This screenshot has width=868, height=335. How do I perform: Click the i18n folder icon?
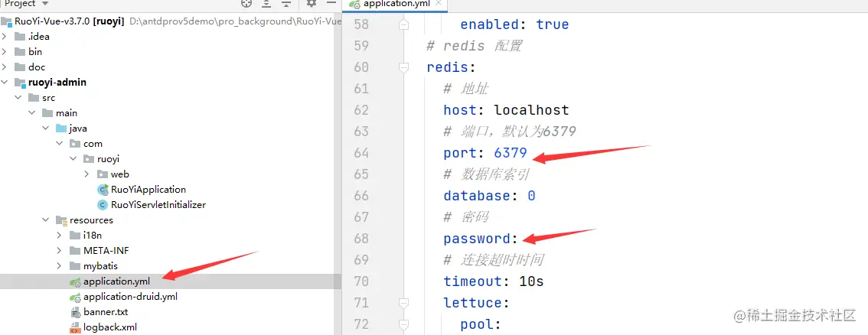75,236
